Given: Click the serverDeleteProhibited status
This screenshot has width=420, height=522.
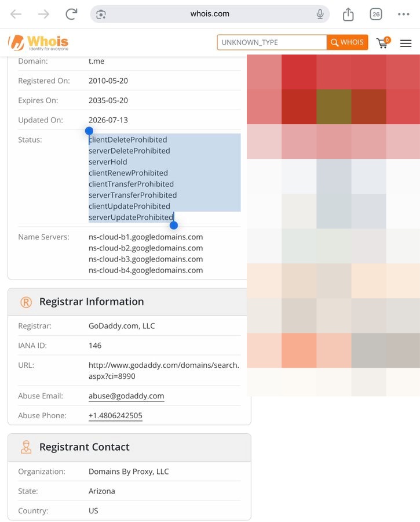Looking at the screenshot, I should [x=129, y=151].
